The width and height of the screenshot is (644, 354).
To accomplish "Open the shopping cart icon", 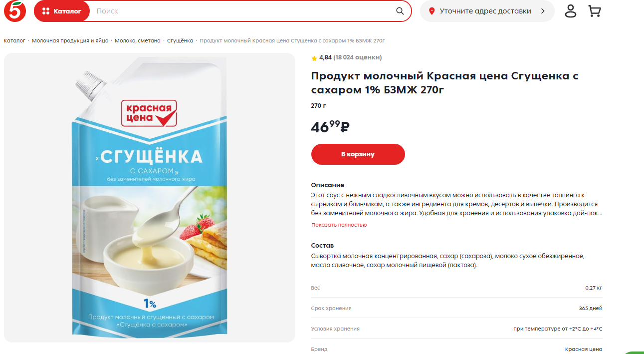I will [x=594, y=11].
